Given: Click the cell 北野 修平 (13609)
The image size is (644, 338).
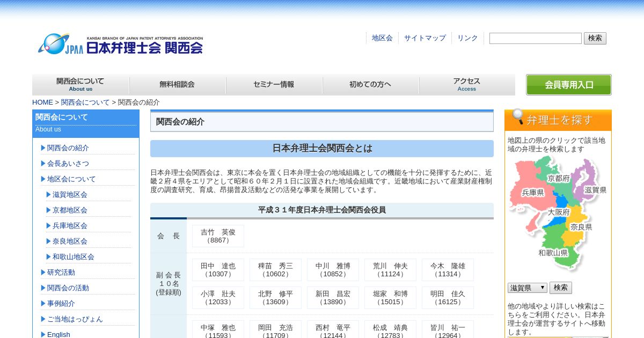Looking at the screenshot, I should tap(275, 298).
